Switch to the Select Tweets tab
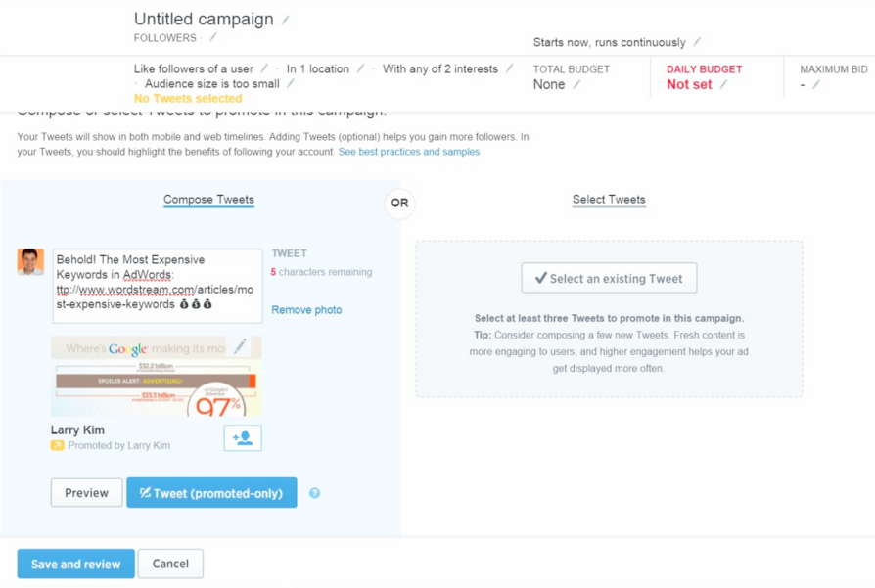The width and height of the screenshot is (875, 588). [609, 200]
